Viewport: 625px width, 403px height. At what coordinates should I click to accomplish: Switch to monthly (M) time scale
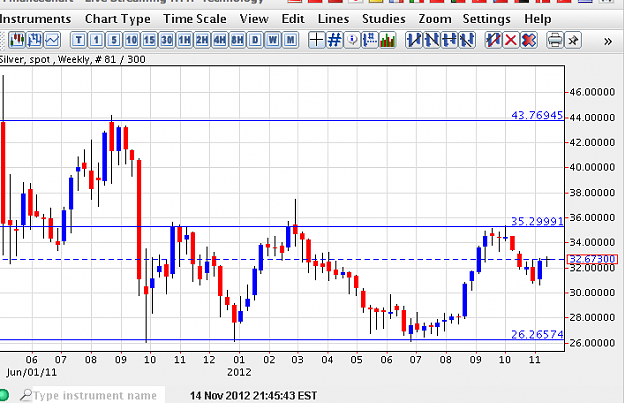coord(291,40)
